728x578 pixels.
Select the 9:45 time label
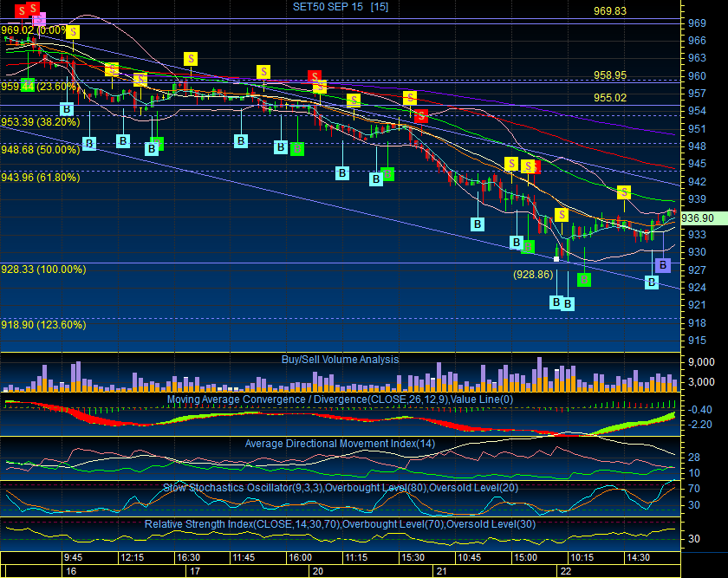click(x=74, y=557)
